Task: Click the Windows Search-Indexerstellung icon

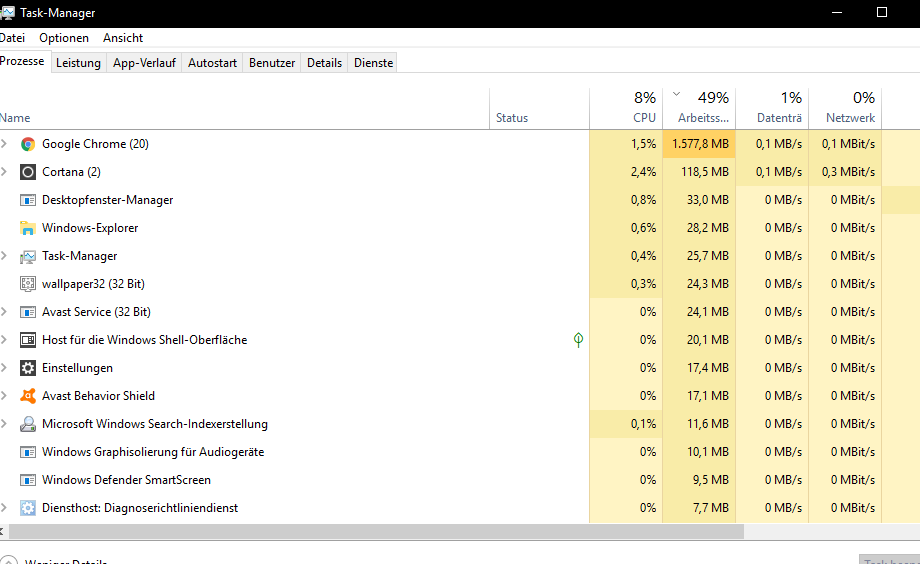Action: (x=28, y=424)
